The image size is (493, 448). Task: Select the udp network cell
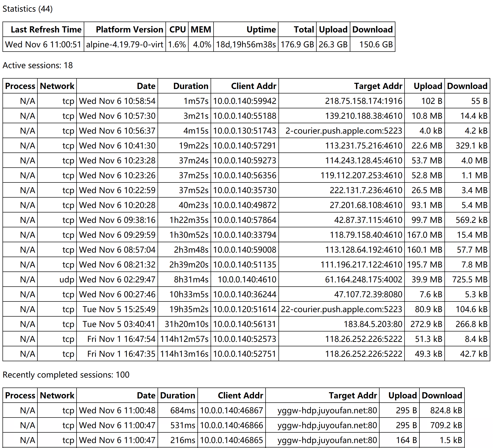(67, 279)
